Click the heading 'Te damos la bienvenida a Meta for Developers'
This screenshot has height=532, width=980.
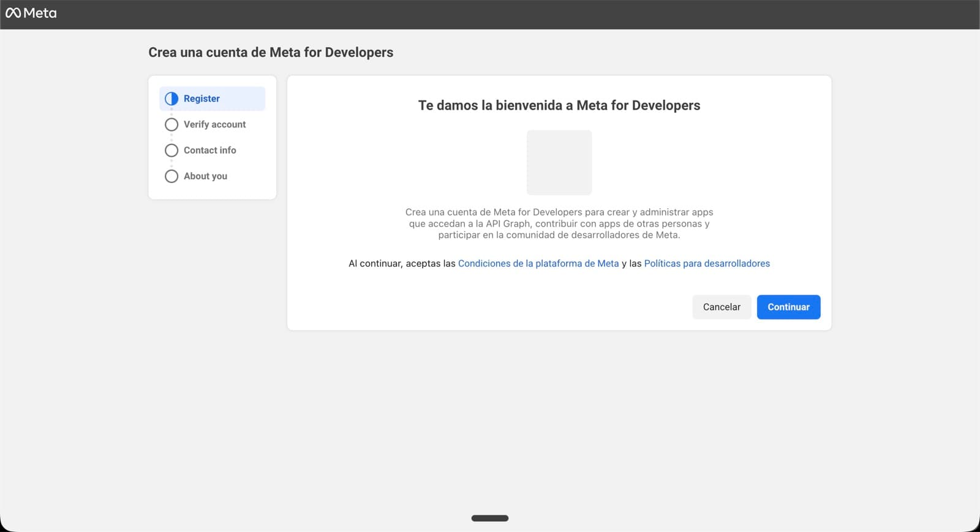[x=559, y=105]
